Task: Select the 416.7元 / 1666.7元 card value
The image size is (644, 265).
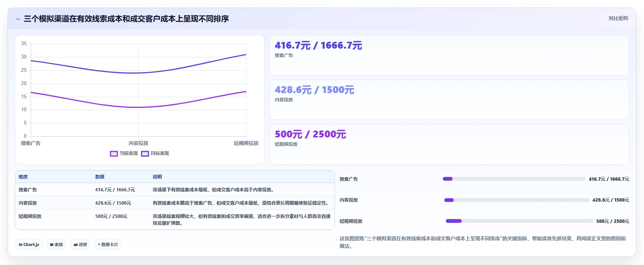Action: (x=318, y=46)
